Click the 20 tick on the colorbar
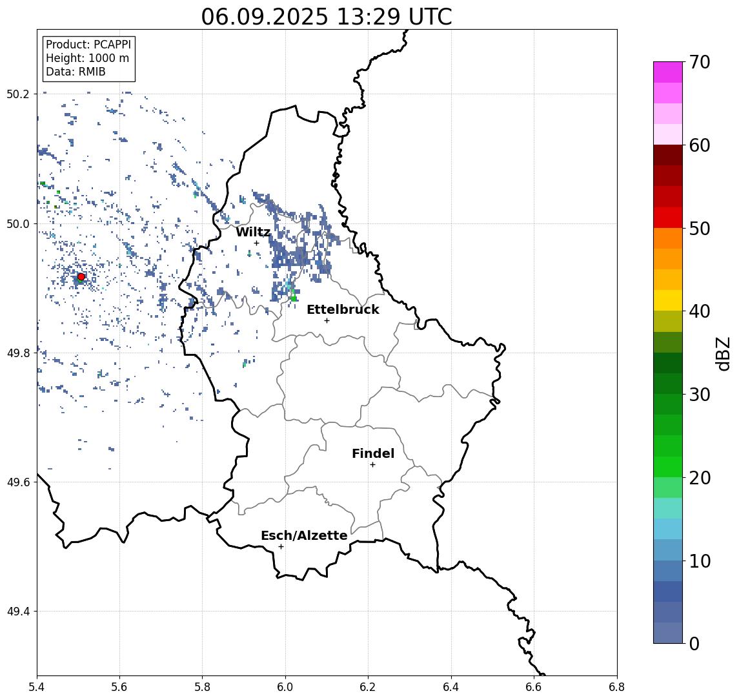The height and width of the screenshot is (700, 739). pos(700,478)
